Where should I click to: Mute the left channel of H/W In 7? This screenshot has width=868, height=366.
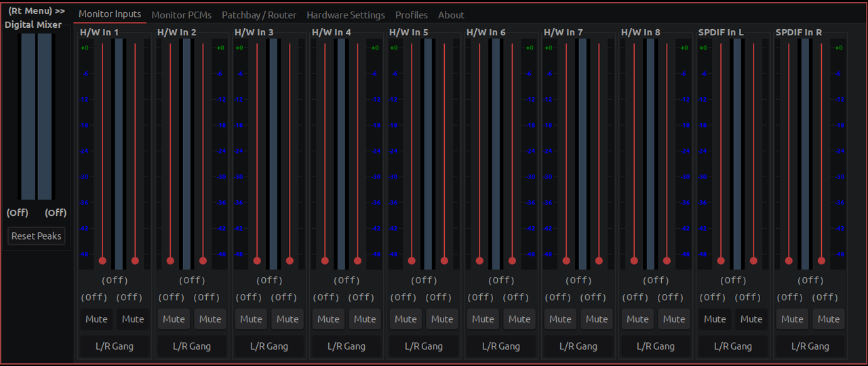[x=560, y=319]
